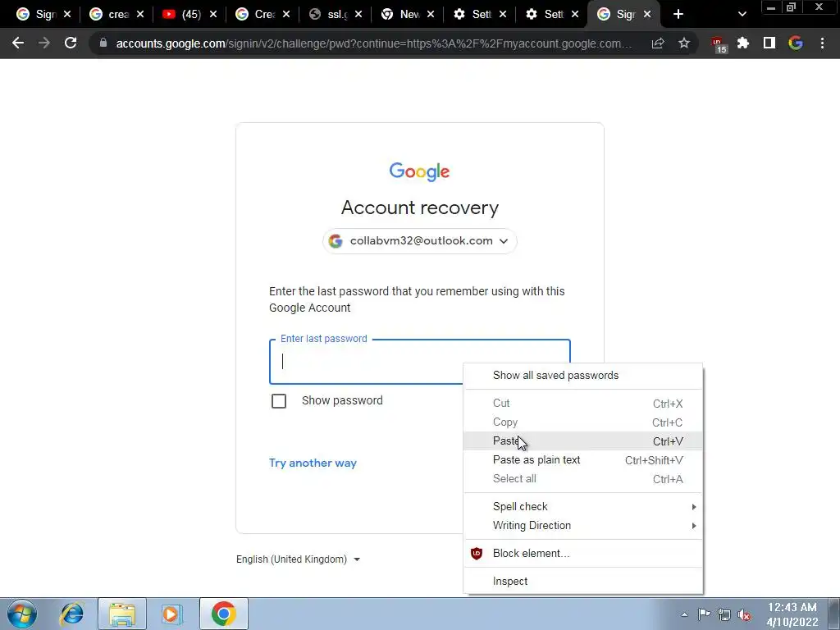Click the muted volume tray icon
The height and width of the screenshot is (630, 840).
click(x=744, y=615)
